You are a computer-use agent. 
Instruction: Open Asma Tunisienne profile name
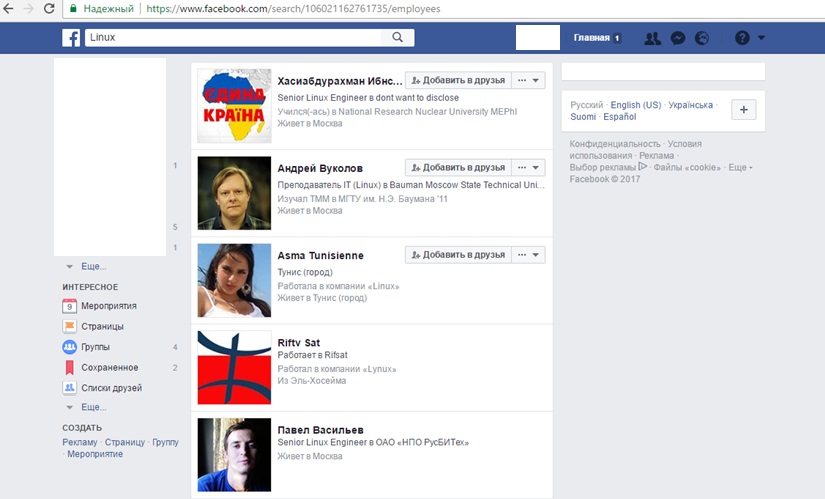tap(320, 256)
